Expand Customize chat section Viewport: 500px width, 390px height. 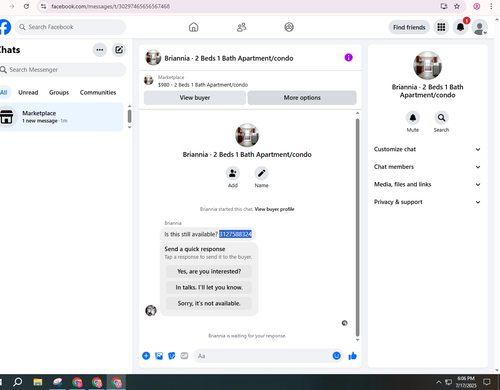(427, 149)
